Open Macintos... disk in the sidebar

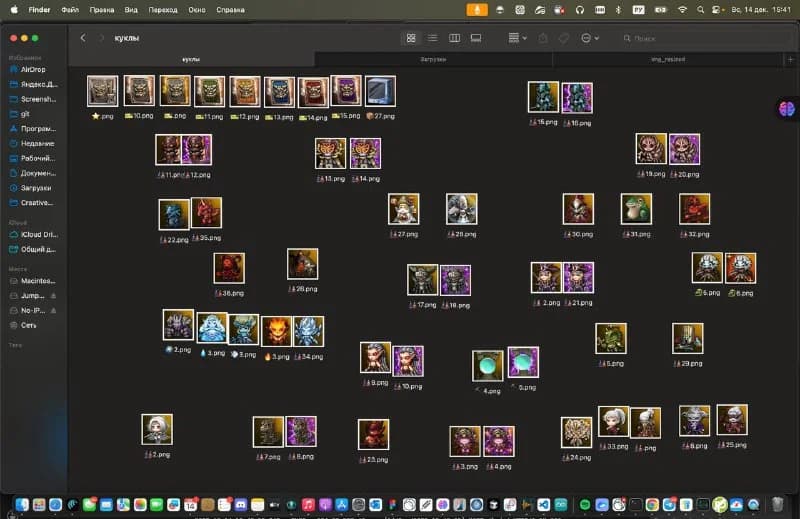(33, 281)
